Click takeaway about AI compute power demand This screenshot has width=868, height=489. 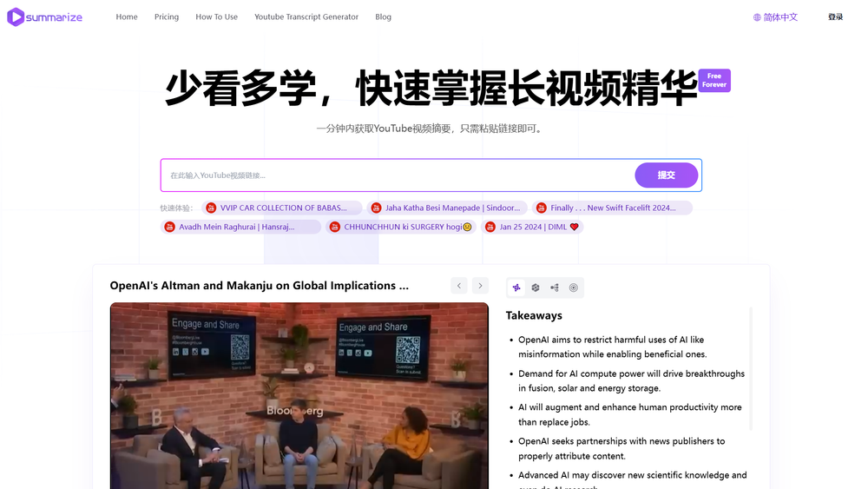point(631,381)
